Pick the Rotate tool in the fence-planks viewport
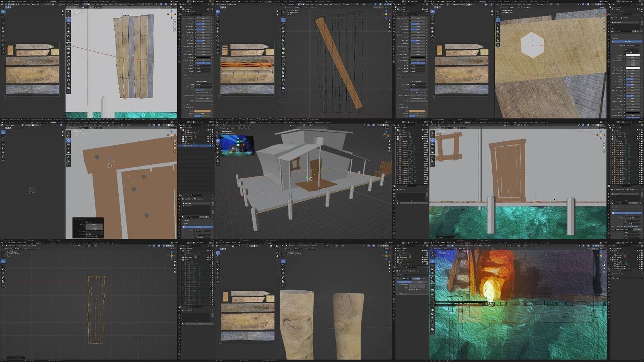Viewport: 644px width, 362px height. pos(68,23)
